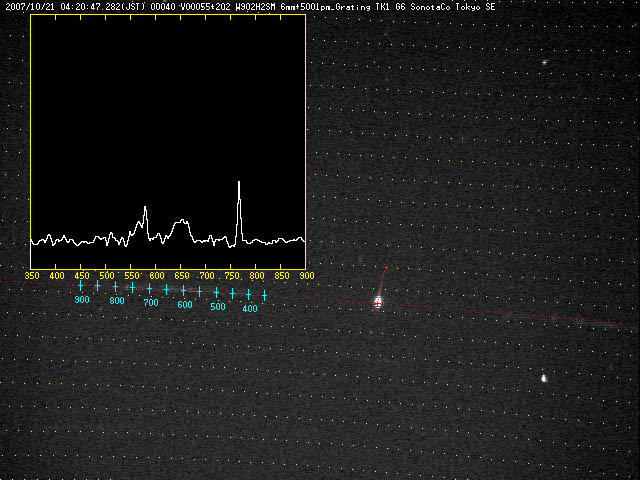The width and height of the screenshot is (640, 480).
Task: Click the cyan cross marker above 700
Action: pos(149,290)
